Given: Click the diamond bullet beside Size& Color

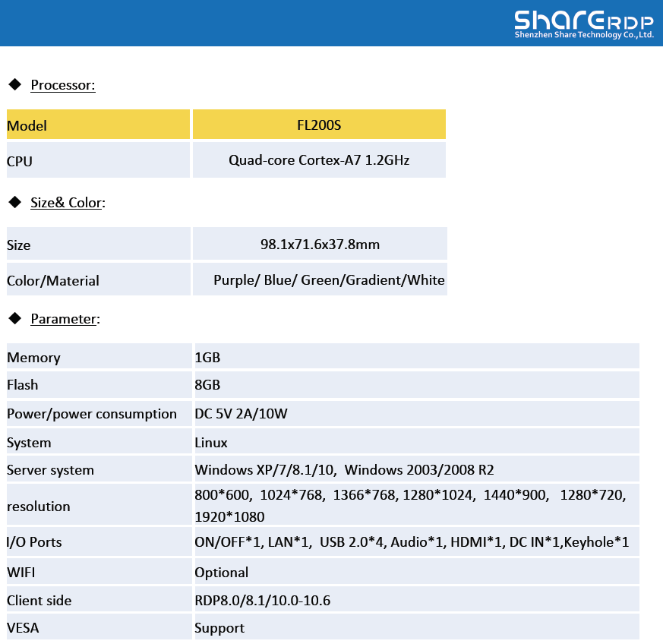Looking at the screenshot, I should [14, 202].
